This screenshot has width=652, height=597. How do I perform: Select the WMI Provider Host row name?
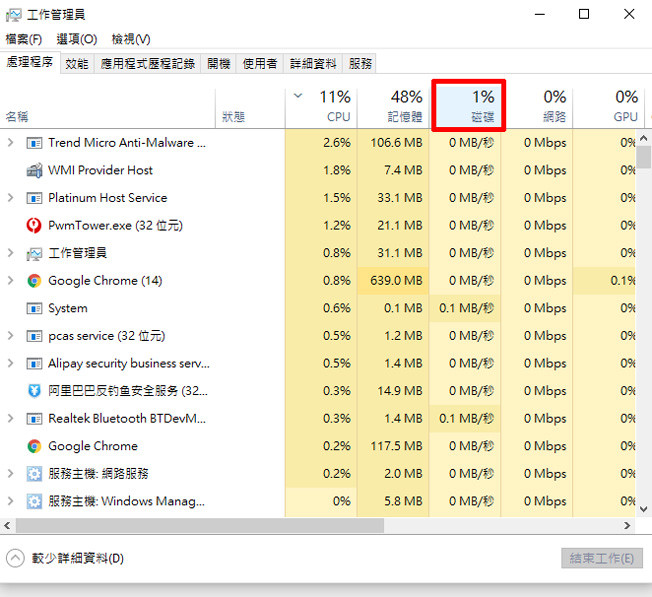(x=100, y=170)
